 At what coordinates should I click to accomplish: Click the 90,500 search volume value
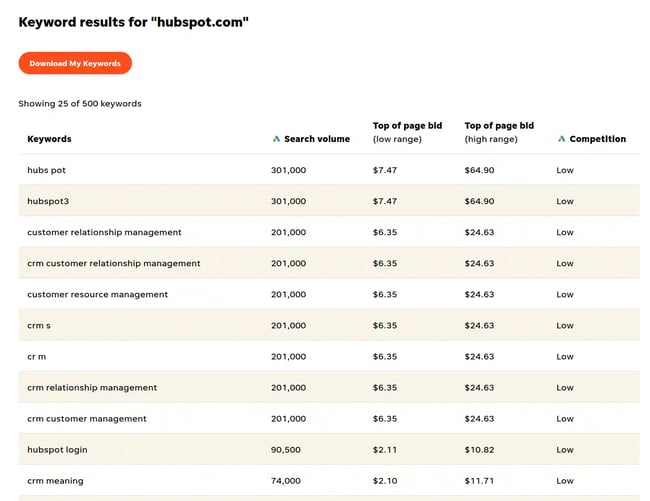tap(288, 449)
